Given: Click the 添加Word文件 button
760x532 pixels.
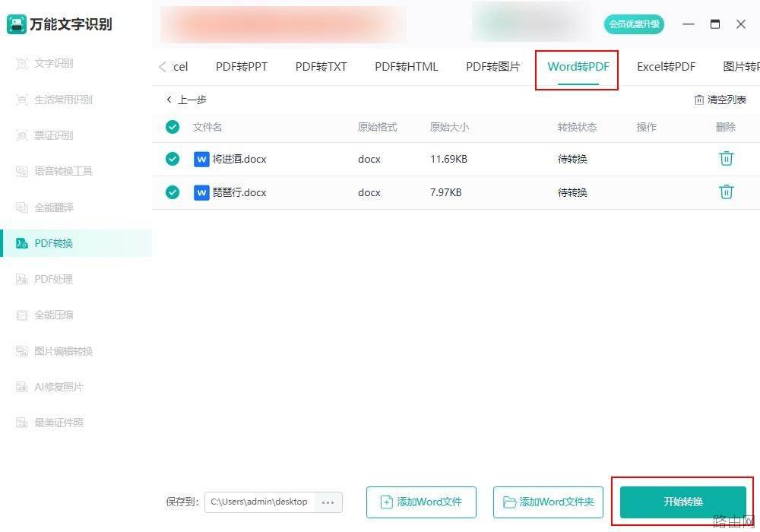Looking at the screenshot, I should (x=421, y=502).
